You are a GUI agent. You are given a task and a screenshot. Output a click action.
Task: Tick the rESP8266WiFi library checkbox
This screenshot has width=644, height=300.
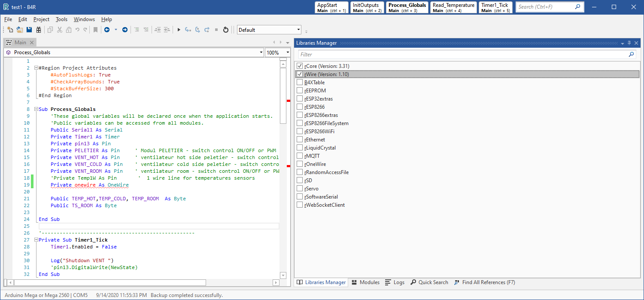coord(300,132)
